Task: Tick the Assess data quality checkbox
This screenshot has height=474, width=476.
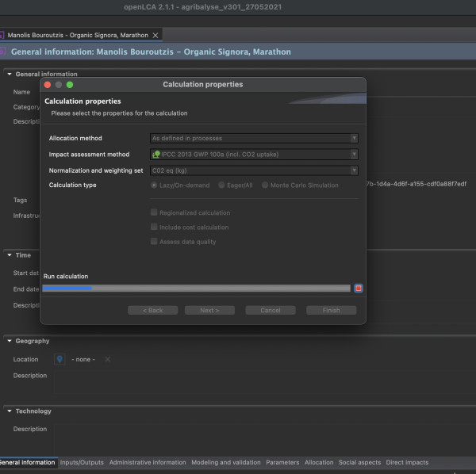Action: coord(154,242)
